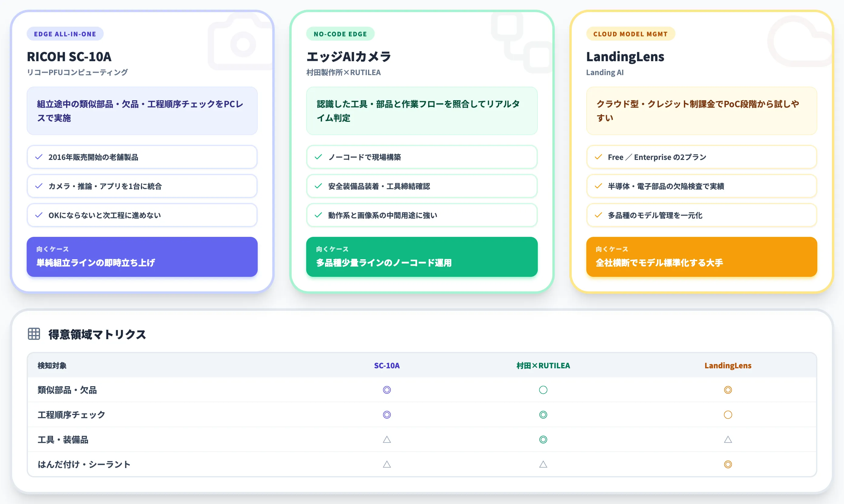This screenshot has height=504, width=844.
Task: Click the 類似部品・欠品 row label
Action: (x=67, y=390)
